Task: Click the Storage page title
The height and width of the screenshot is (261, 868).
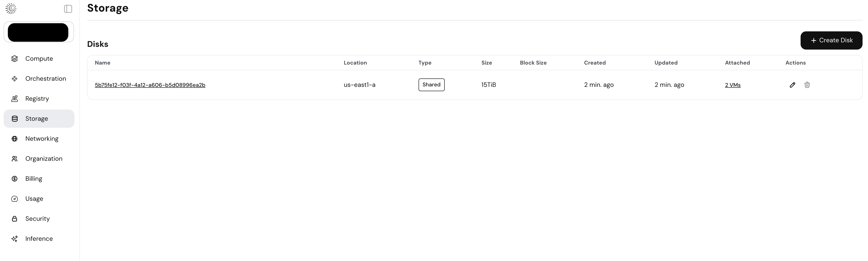Action: point(108,8)
